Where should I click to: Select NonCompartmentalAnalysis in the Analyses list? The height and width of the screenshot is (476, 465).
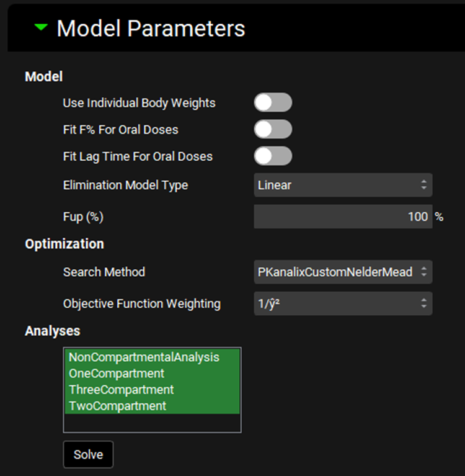pyautogui.click(x=144, y=357)
